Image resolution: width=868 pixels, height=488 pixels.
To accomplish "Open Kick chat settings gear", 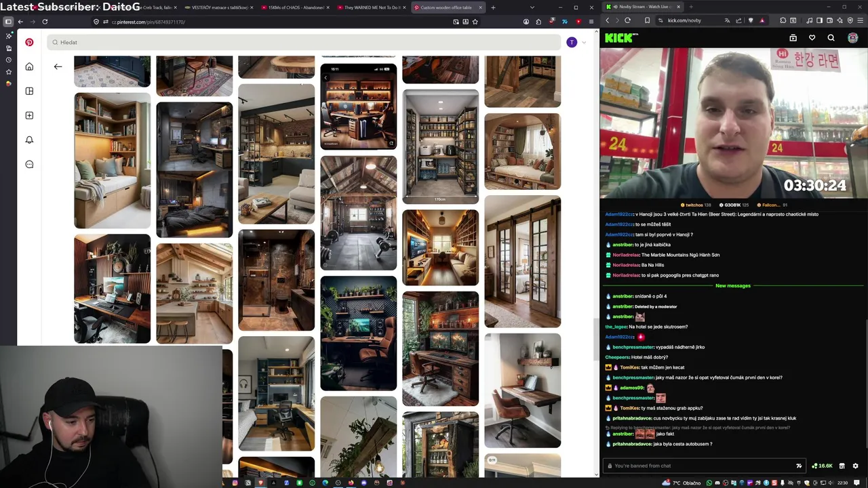I will 855,466.
